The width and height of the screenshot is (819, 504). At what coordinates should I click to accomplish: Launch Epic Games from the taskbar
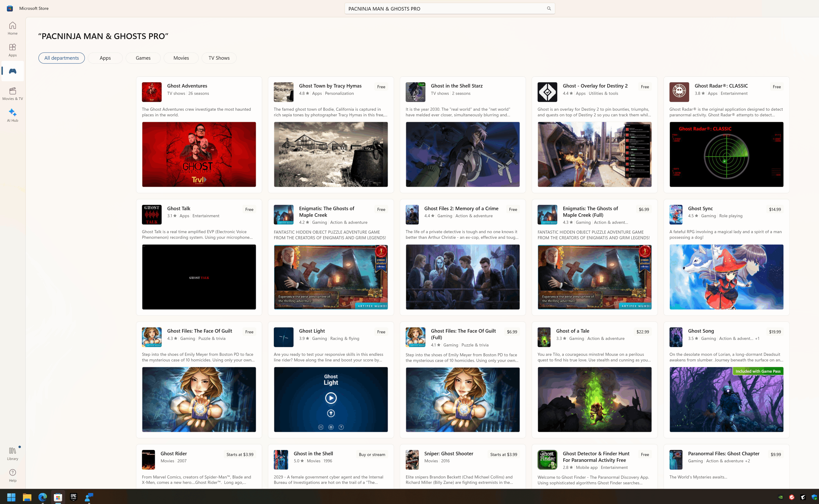[x=73, y=497]
